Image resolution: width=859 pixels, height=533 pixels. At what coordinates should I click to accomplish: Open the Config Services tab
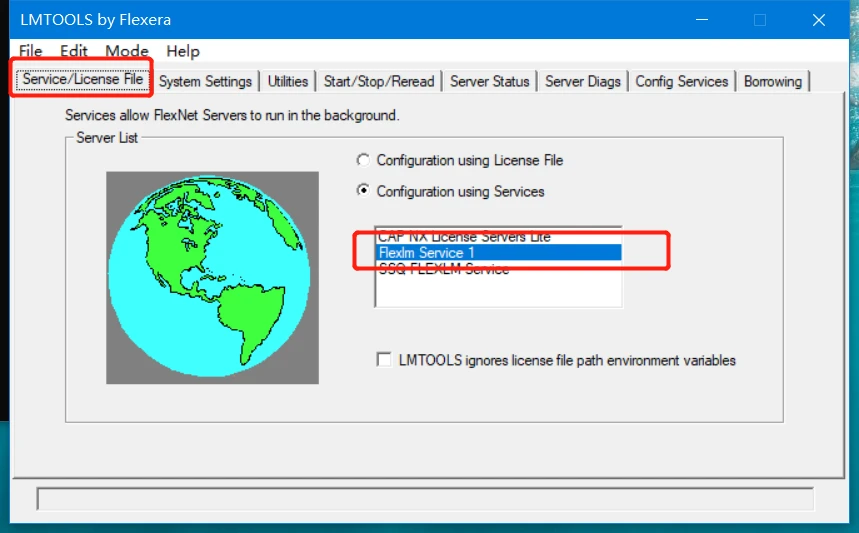tap(682, 81)
